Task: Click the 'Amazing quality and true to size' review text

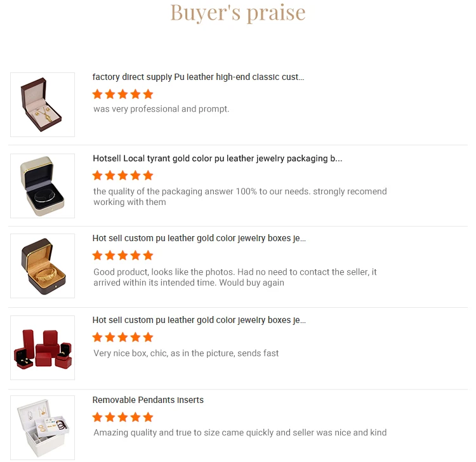Action: coord(240,432)
